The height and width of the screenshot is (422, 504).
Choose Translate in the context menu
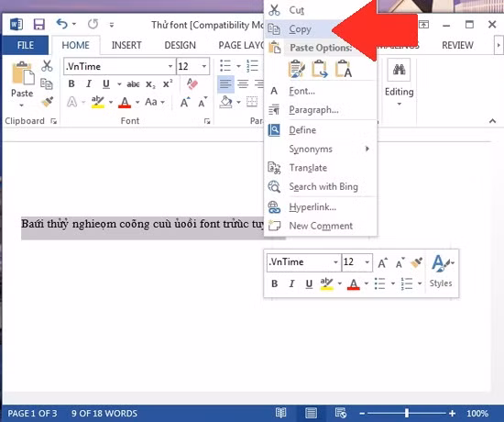[x=321, y=168]
